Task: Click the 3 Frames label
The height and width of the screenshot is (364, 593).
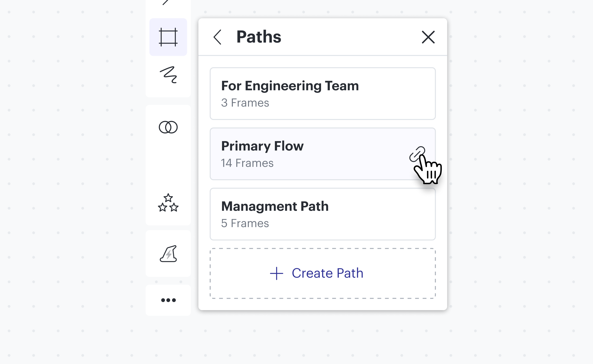Action: click(245, 103)
